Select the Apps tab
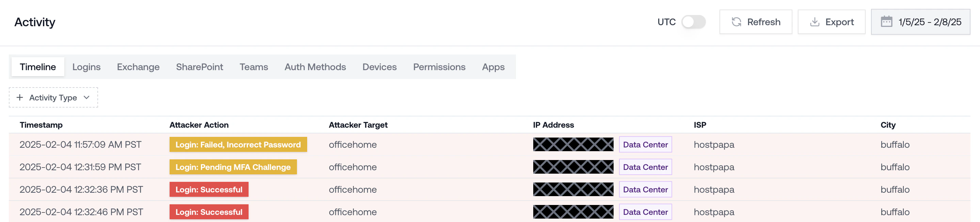This screenshot has width=980, height=222. [x=493, y=67]
